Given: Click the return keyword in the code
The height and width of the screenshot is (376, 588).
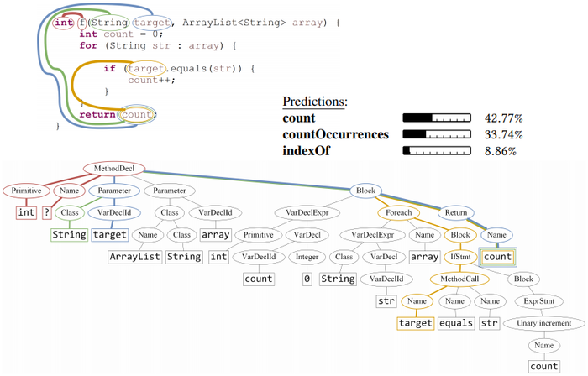Looking at the screenshot, I should tap(97, 114).
